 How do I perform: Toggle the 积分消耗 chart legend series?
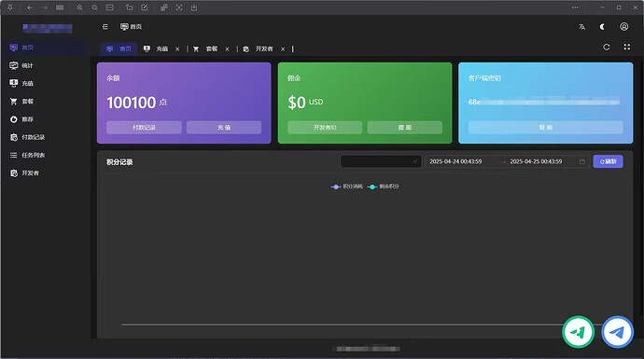(x=347, y=186)
